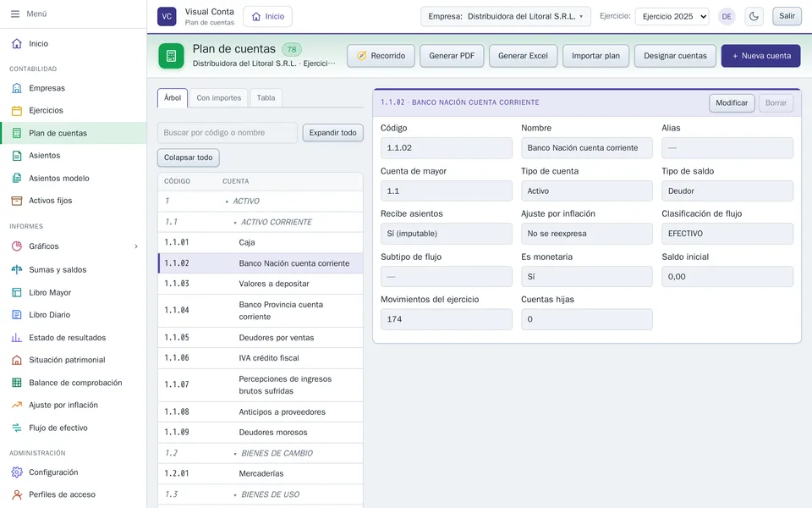Click the Inicio house icon in sidebar
Screen dimensions: 812x508
point(17,43)
